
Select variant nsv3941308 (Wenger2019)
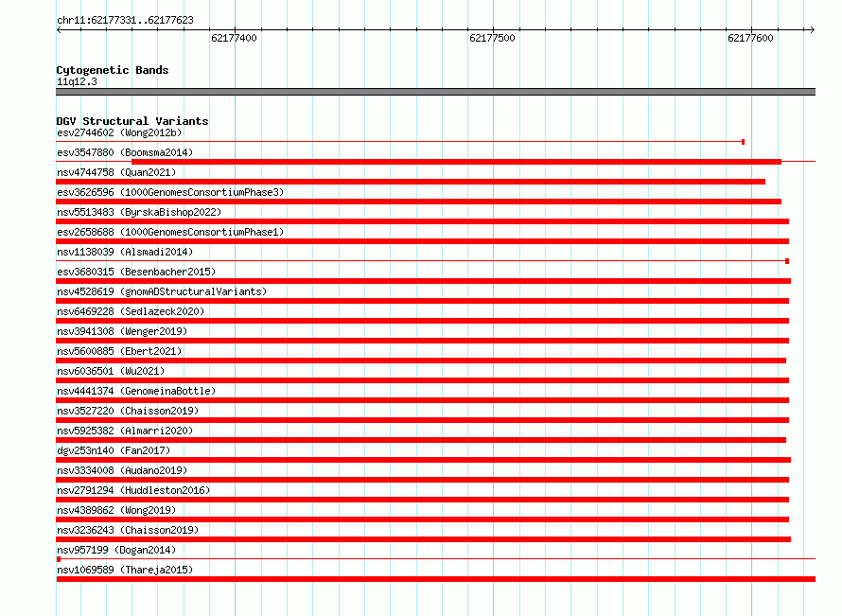122,331
